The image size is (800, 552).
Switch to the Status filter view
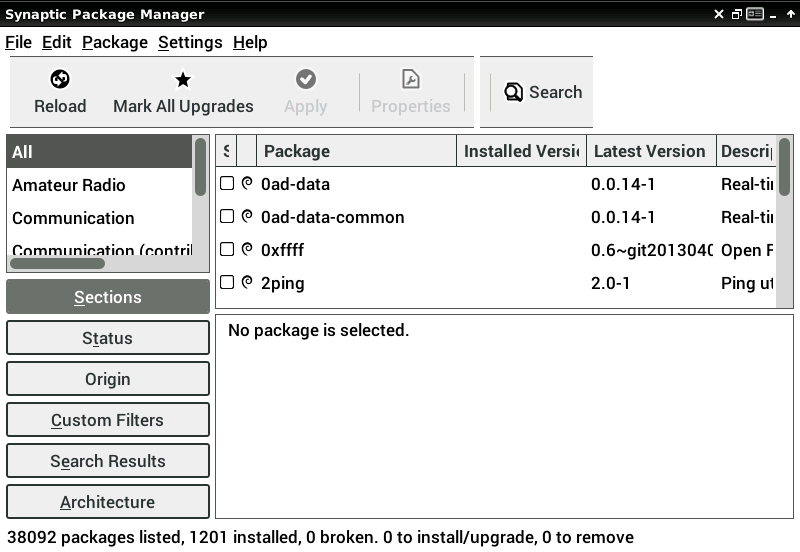point(108,338)
